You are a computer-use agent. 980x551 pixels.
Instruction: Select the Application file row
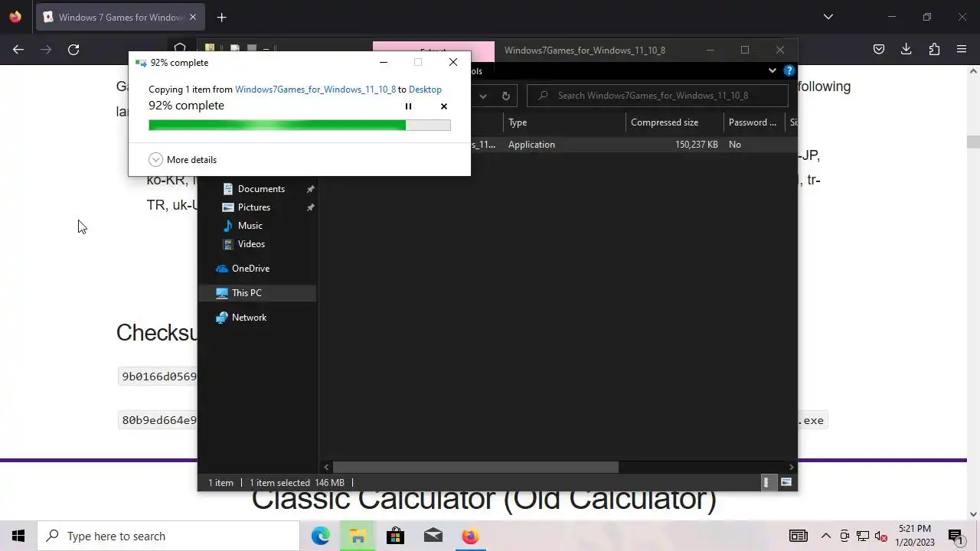(559, 145)
